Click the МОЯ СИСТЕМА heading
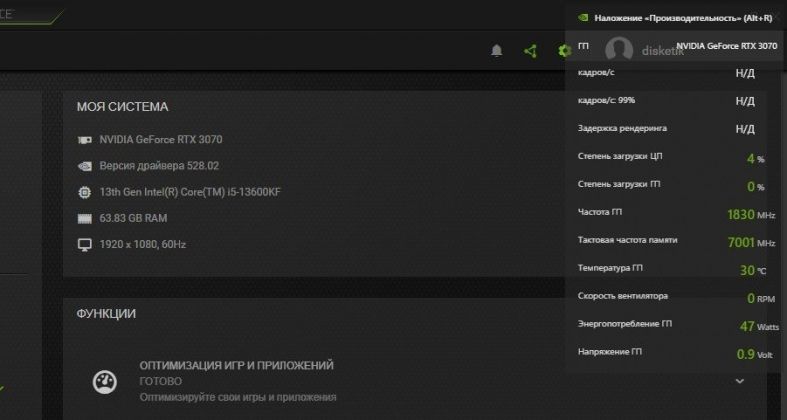787x420 pixels. tap(122, 107)
